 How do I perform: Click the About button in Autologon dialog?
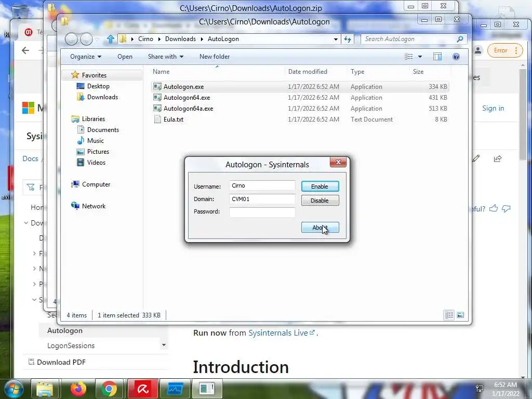click(x=320, y=228)
